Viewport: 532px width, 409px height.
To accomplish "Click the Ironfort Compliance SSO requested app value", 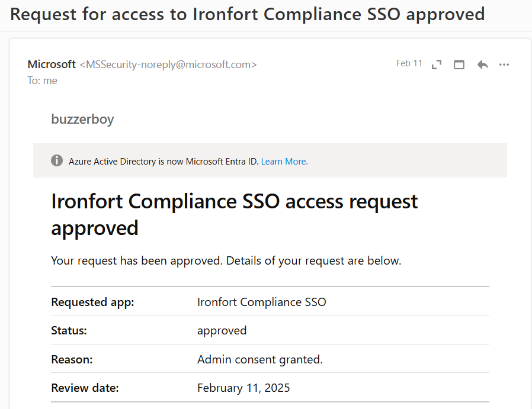I will (261, 302).
